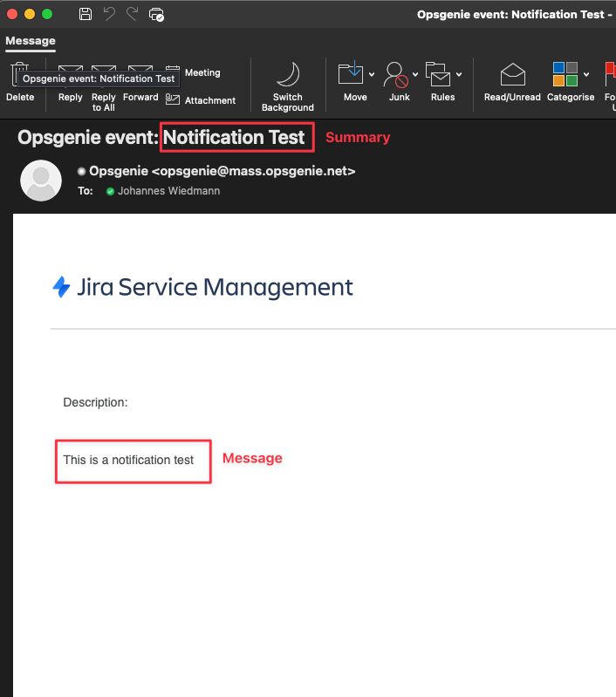The width and height of the screenshot is (616, 697).
Task: Select the Message ribbon tab
Action: (x=31, y=41)
